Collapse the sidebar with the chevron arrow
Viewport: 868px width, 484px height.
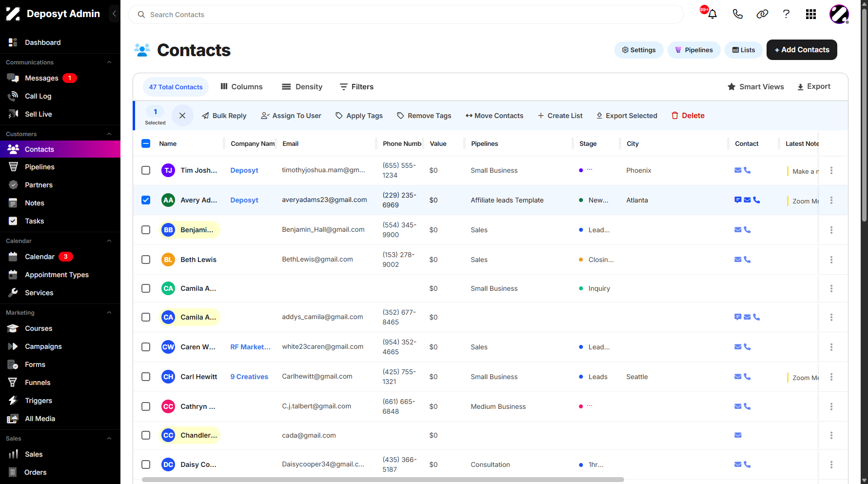[x=114, y=14]
